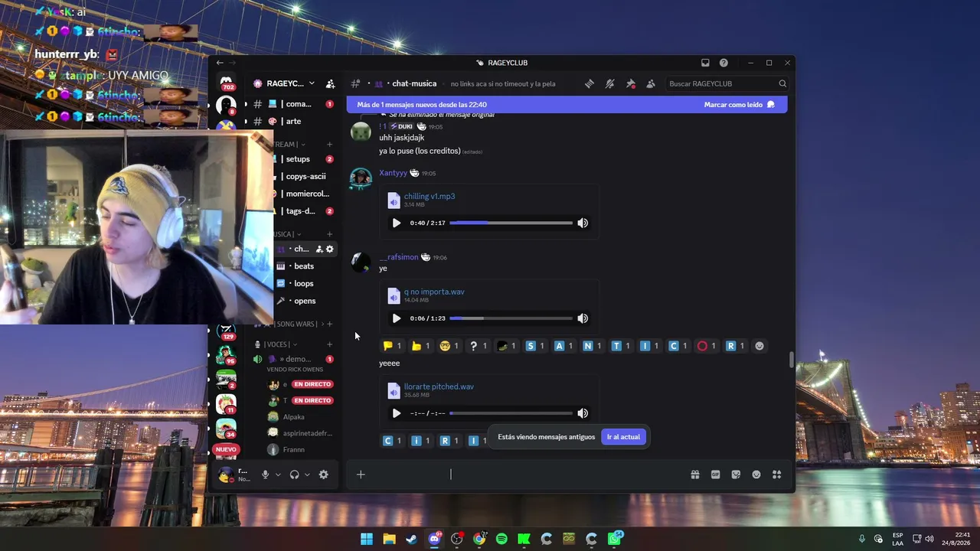Open the arte channel
The height and width of the screenshot is (551, 980).
294,122
